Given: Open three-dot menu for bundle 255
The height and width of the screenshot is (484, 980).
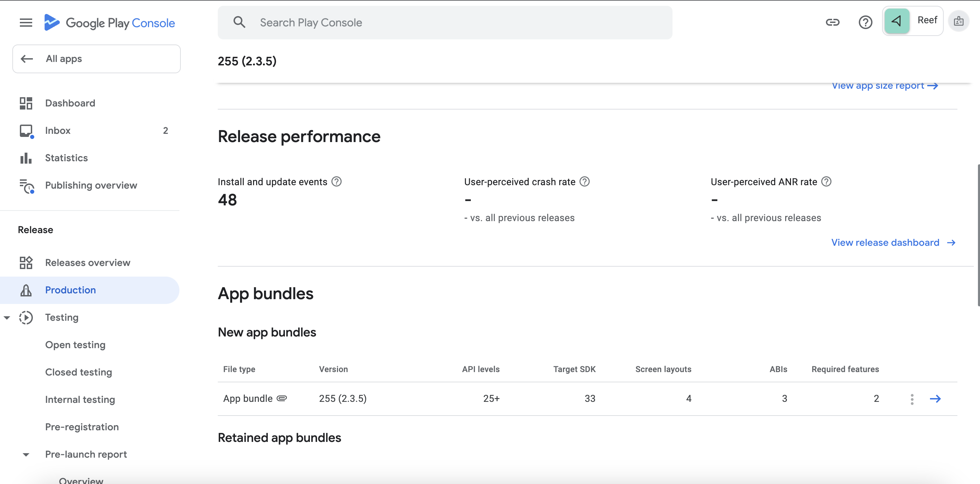Looking at the screenshot, I should 912,399.
